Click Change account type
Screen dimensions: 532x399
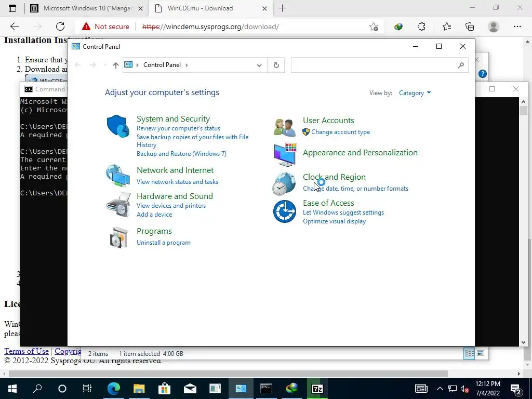click(341, 132)
